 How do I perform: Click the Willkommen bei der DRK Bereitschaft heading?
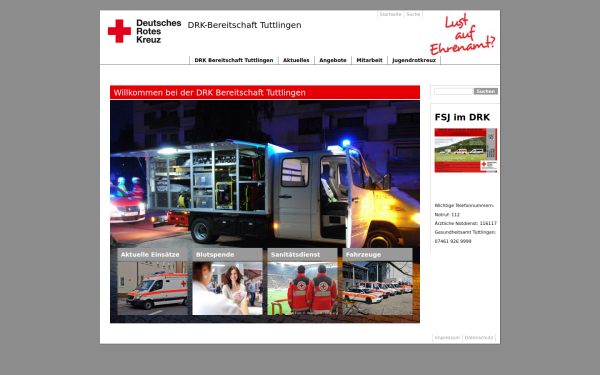coord(210,93)
